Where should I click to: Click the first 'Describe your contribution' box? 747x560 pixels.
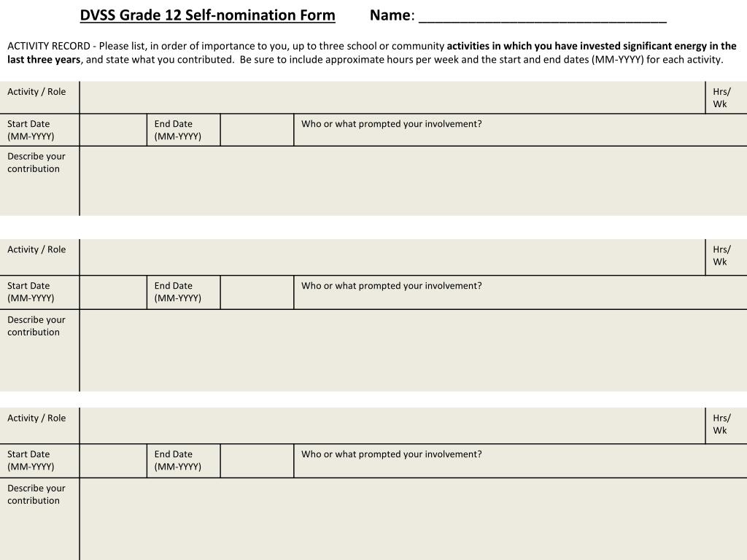coord(414,181)
